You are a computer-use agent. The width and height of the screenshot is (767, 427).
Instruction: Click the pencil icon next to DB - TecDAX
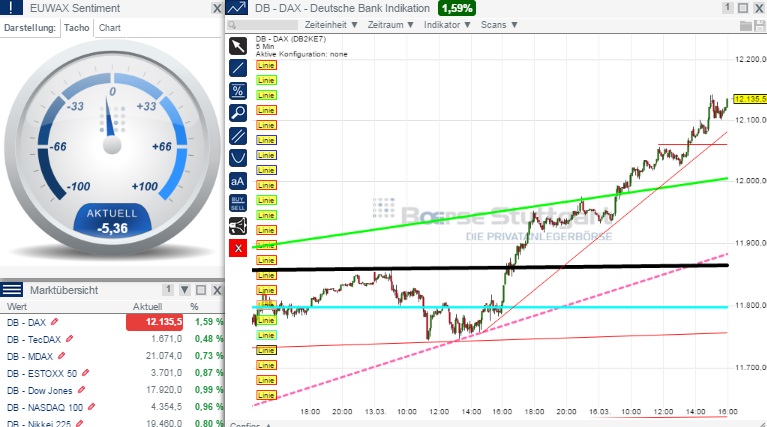coord(70,338)
